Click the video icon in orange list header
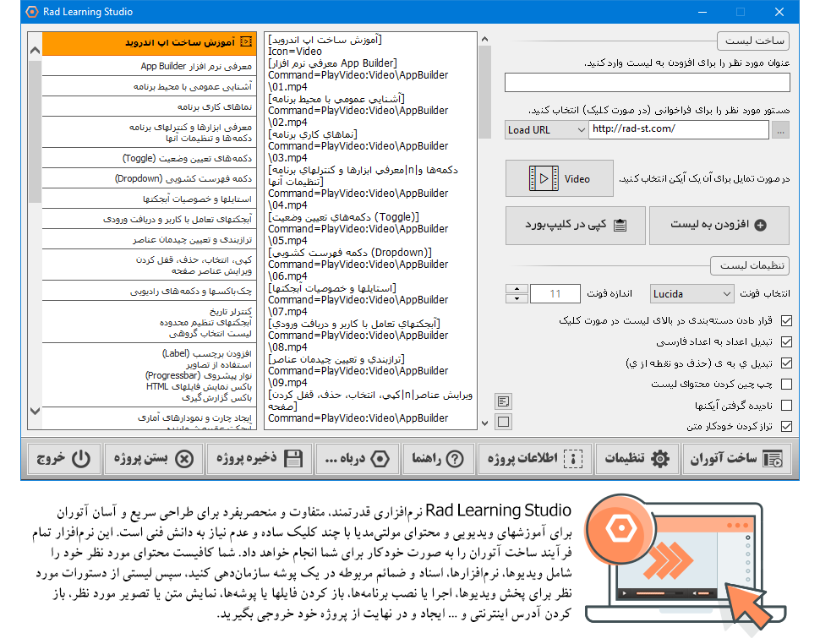 pos(246,41)
